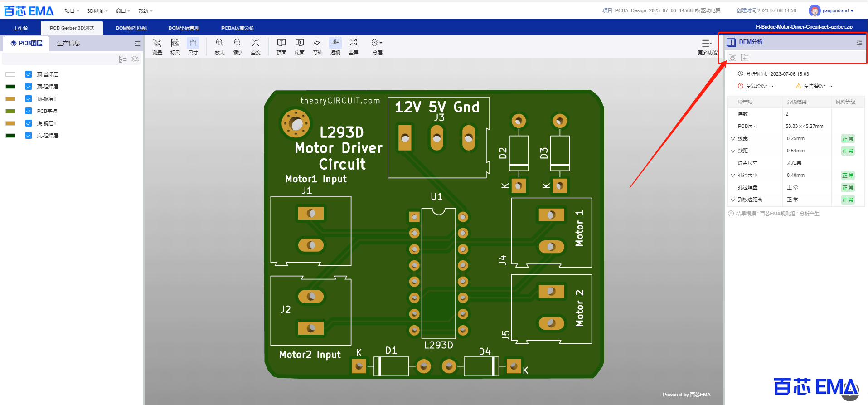This screenshot has height=405, width=868.
Task: Open the DFM rule settings folder icon
Action: (x=732, y=58)
